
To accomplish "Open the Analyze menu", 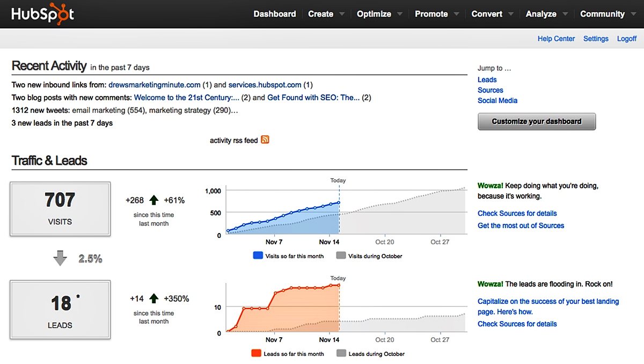I will pyautogui.click(x=541, y=14).
